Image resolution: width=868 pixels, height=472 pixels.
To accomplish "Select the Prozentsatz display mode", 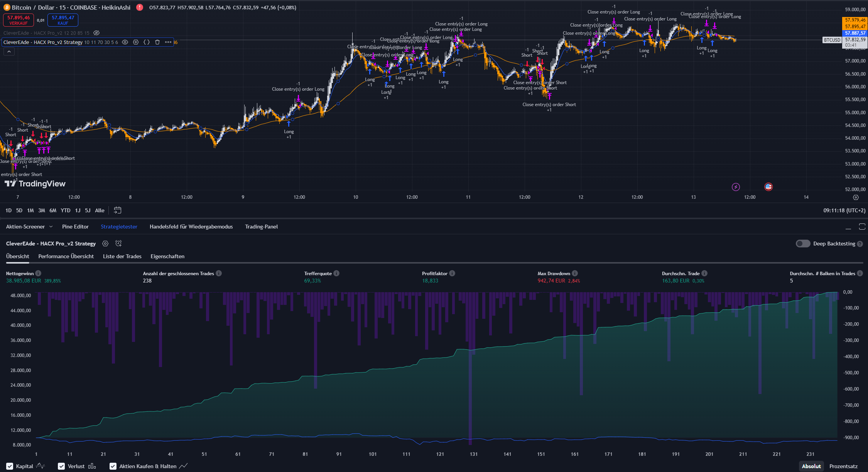I will pos(843,466).
